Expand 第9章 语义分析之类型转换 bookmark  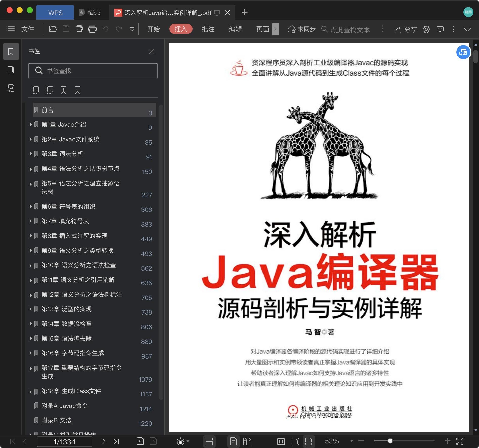[30, 250]
